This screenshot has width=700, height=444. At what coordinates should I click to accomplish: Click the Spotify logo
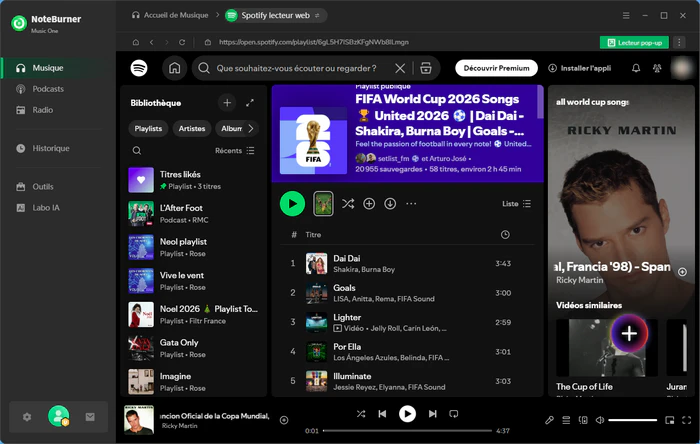[x=139, y=68]
